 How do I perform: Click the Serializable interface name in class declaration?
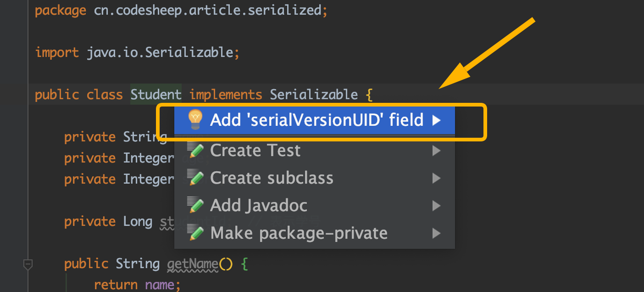point(314,95)
